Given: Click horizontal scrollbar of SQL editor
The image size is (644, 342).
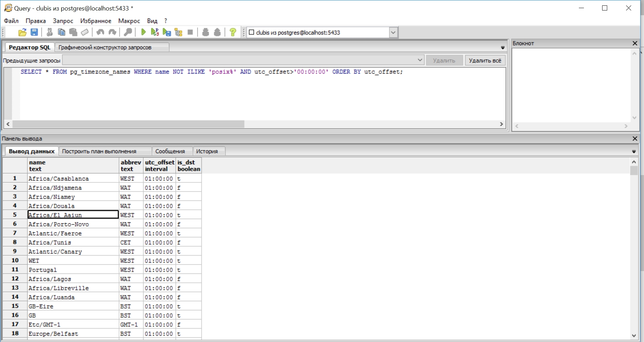Looking at the screenshot, I should tap(128, 124).
